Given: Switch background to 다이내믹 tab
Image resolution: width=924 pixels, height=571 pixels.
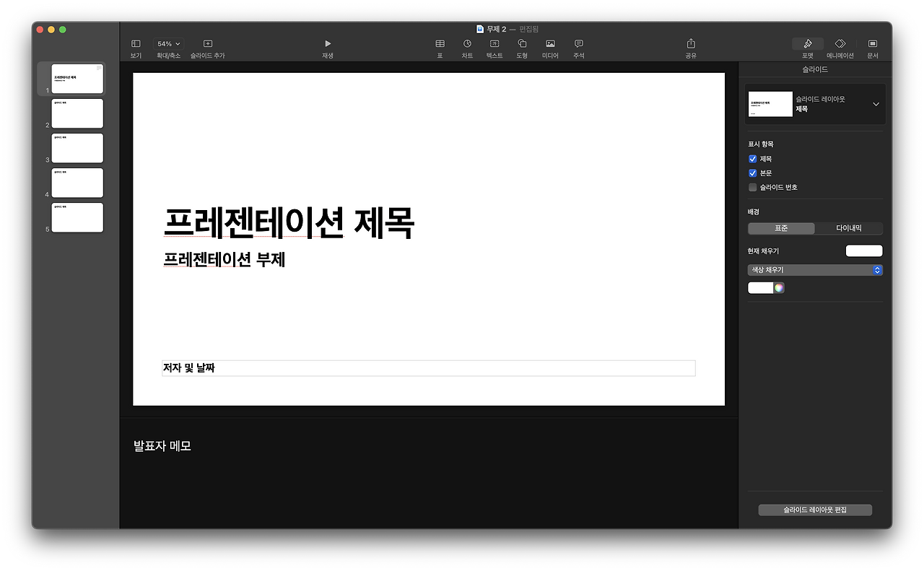Looking at the screenshot, I should (849, 227).
